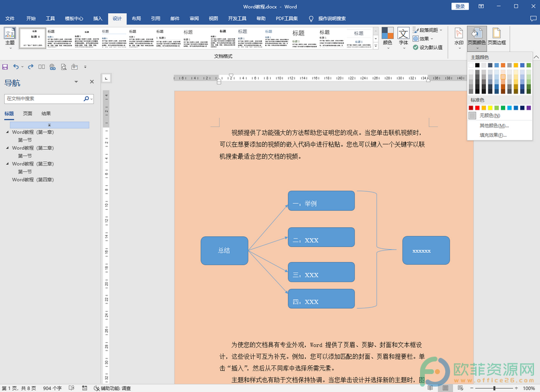Image resolution: width=540 pixels, height=392 pixels.
Task: Open the 结果 results tab in navigation
Action: coord(46,113)
